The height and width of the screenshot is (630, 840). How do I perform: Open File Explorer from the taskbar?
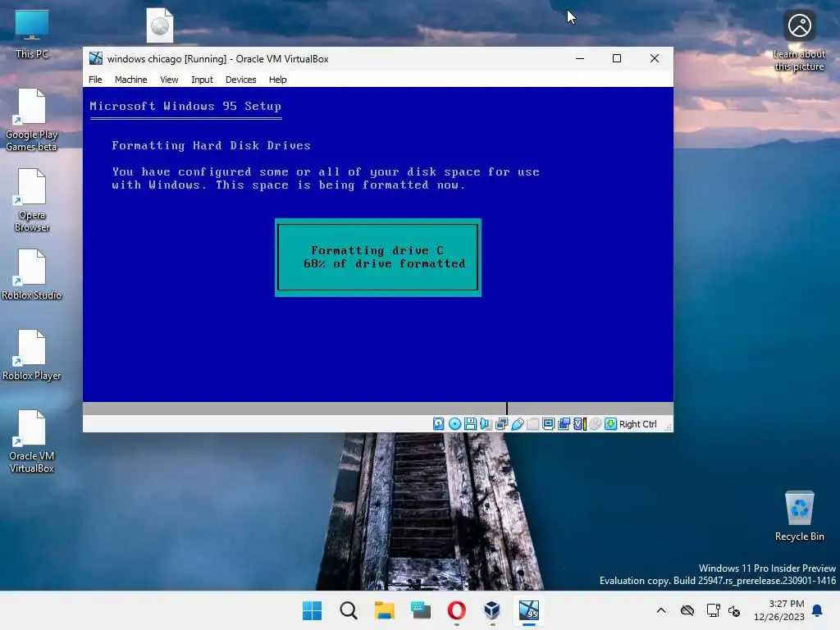click(x=384, y=610)
